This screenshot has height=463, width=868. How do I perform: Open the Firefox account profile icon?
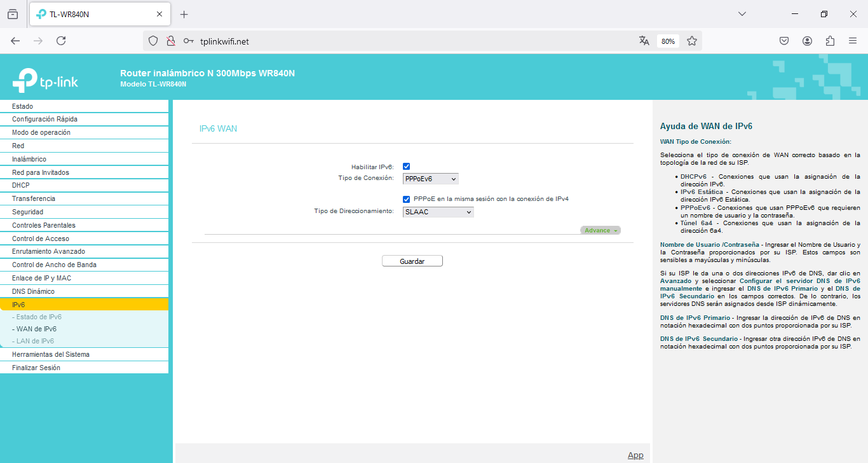pyautogui.click(x=807, y=41)
